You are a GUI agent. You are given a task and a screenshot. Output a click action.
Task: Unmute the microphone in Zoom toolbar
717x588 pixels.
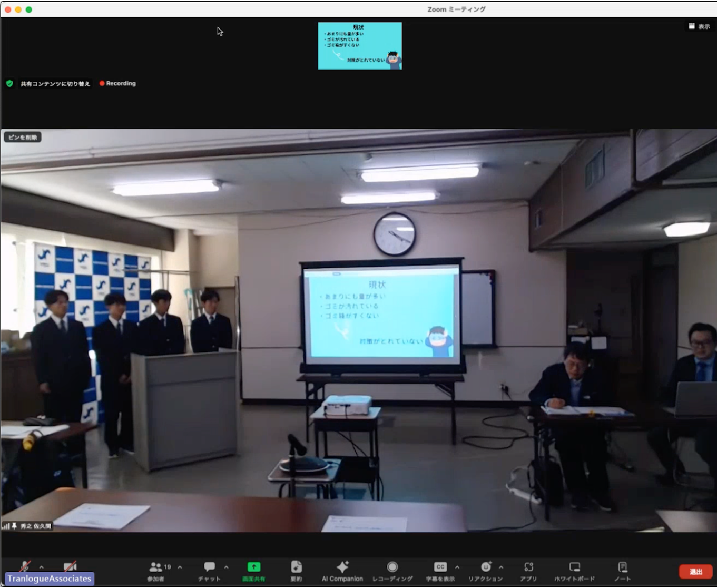click(x=24, y=566)
